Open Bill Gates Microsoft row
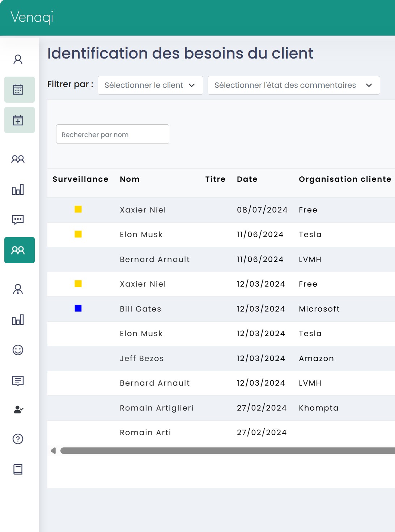The width and height of the screenshot is (395, 532). (x=221, y=309)
